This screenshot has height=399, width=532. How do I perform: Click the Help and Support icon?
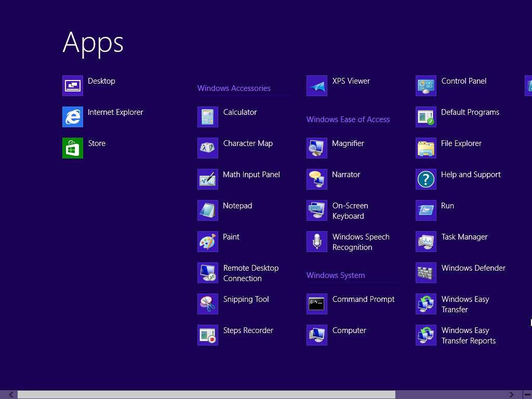tap(426, 179)
